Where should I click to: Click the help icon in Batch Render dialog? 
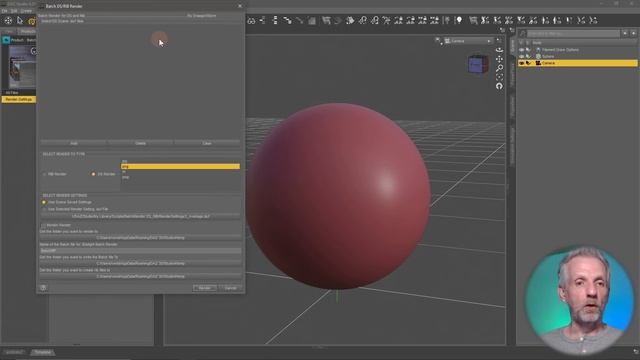(43, 288)
